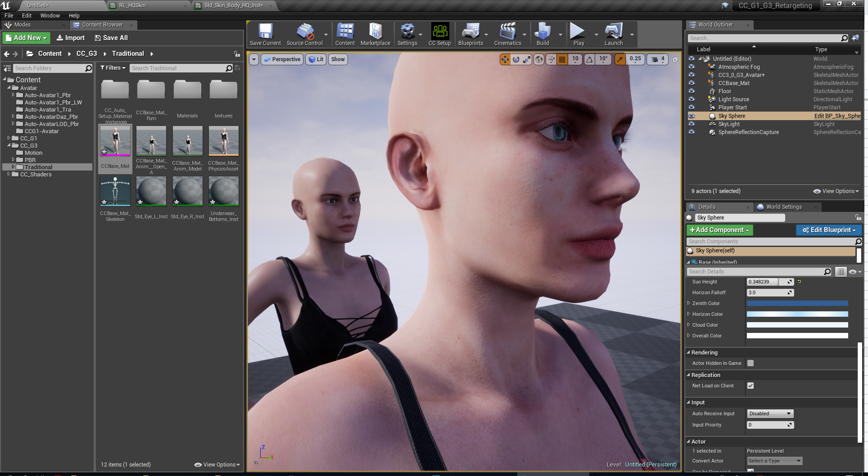
Task: Switch to RL_HQSkin tab
Action: coord(132,5)
